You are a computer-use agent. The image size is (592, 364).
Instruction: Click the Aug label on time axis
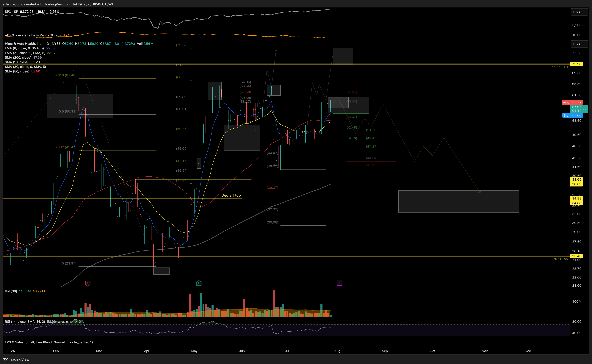point(337,351)
